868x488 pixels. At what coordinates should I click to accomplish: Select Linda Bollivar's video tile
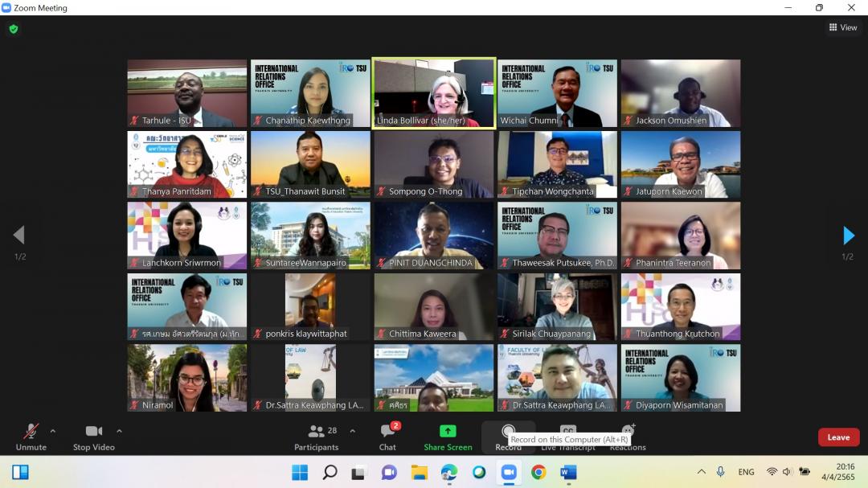[x=434, y=92]
